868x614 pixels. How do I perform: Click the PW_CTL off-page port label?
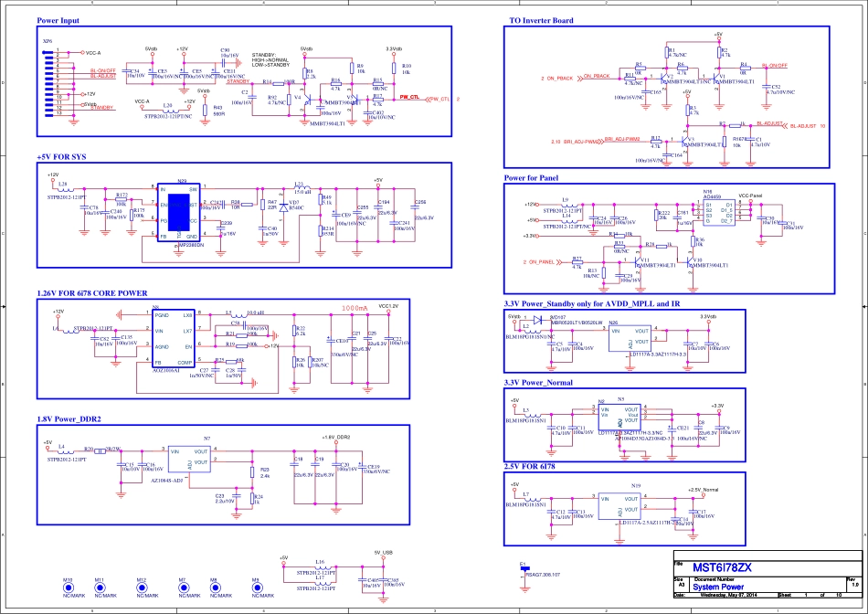(x=409, y=97)
